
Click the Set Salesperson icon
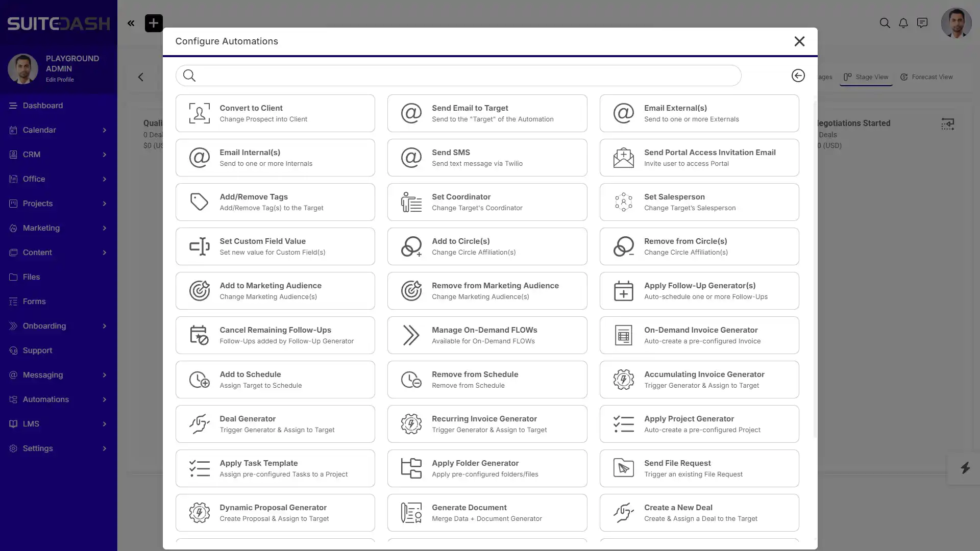tap(623, 202)
